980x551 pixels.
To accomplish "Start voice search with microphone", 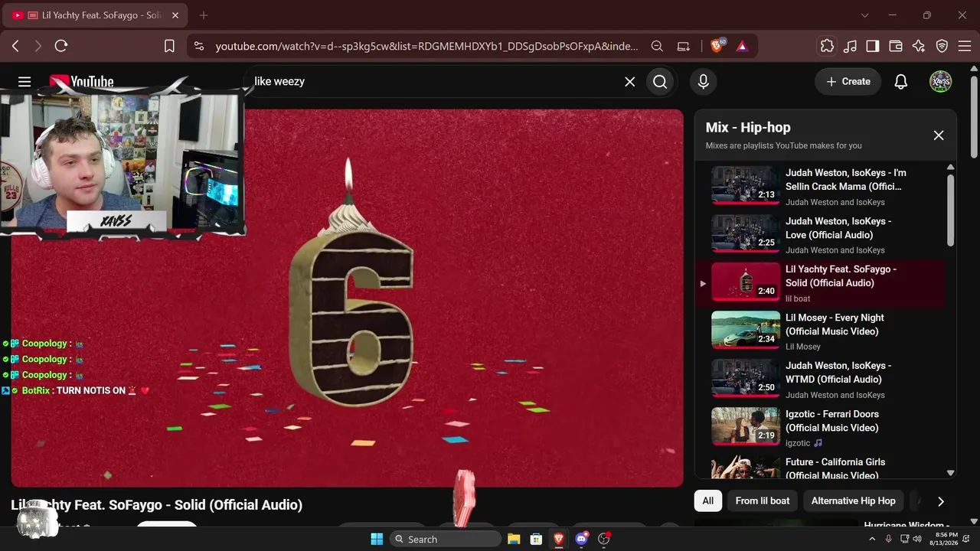I will pyautogui.click(x=703, y=81).
